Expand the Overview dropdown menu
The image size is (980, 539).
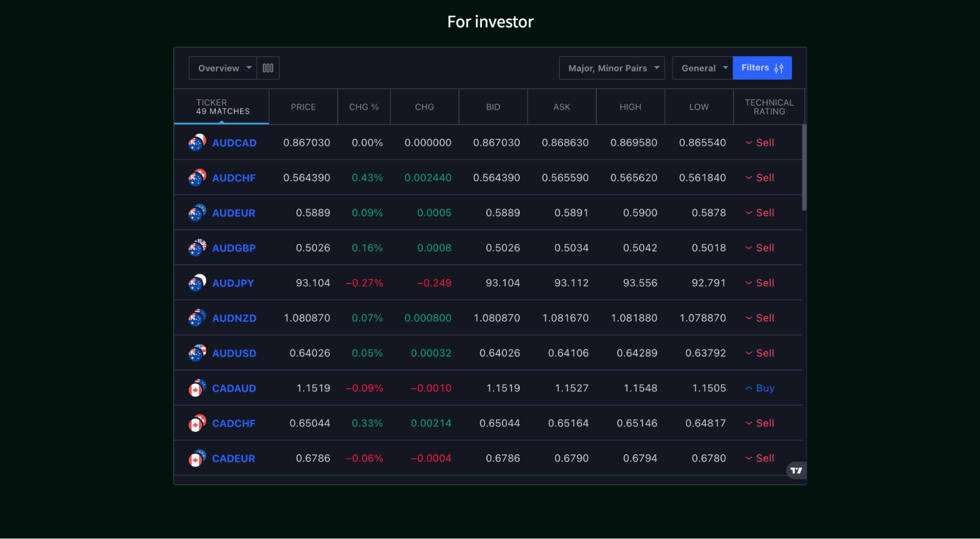point(222,68)
